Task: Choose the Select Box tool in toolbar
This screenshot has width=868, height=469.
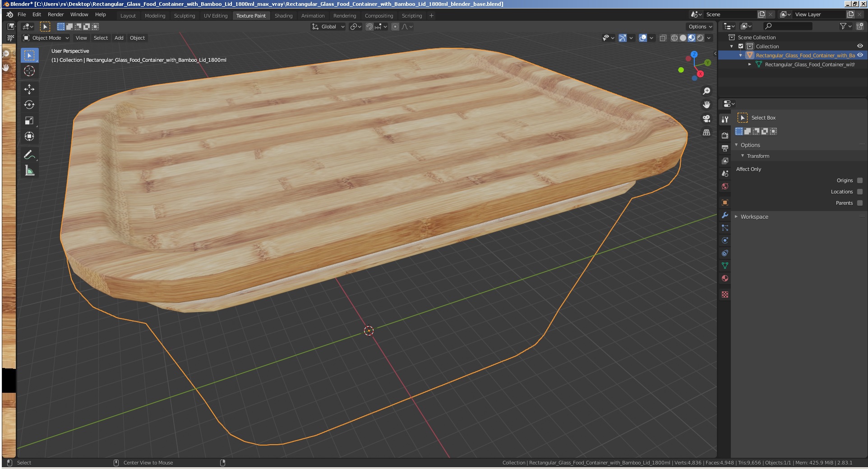Action: pyautogui.click(x=29, y=55)
